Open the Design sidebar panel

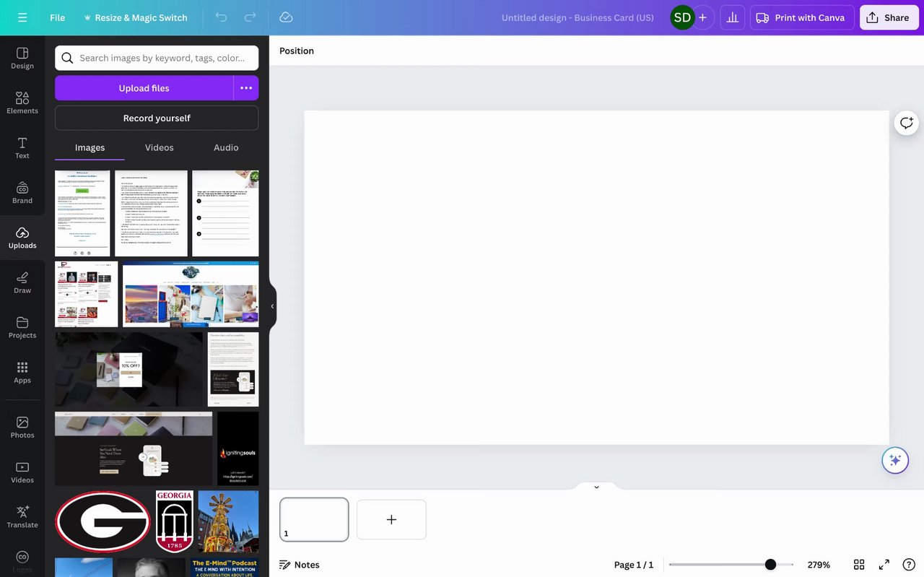click(x=22, y=58)
